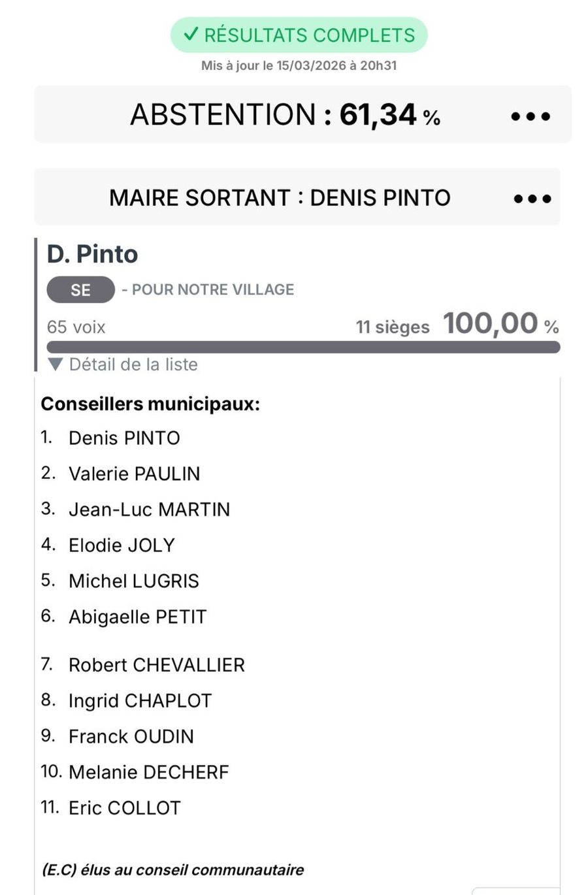This screenshot has width=588, height=895.
Task: Click the Pour Notre Village list name
Action: coord(212,290)
